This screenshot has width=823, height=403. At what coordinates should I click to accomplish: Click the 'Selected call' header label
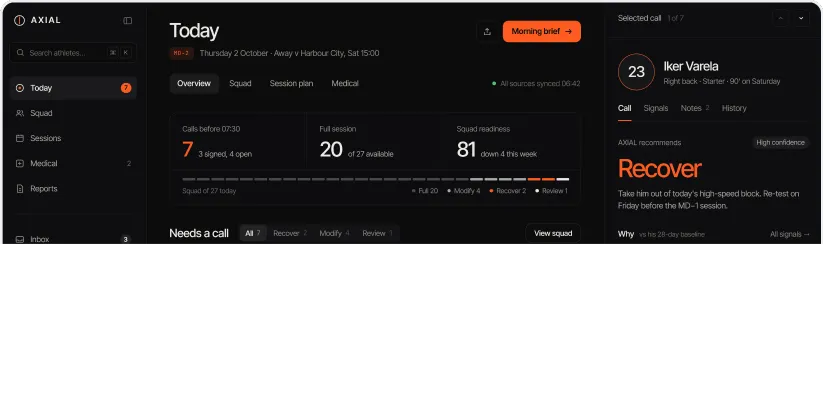639,18
